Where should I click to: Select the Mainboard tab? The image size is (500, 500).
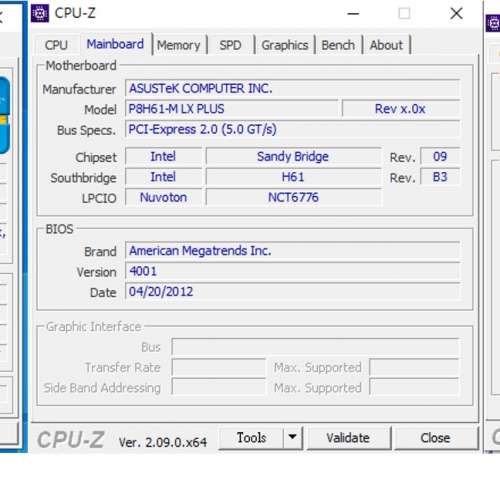click(115, 44)
